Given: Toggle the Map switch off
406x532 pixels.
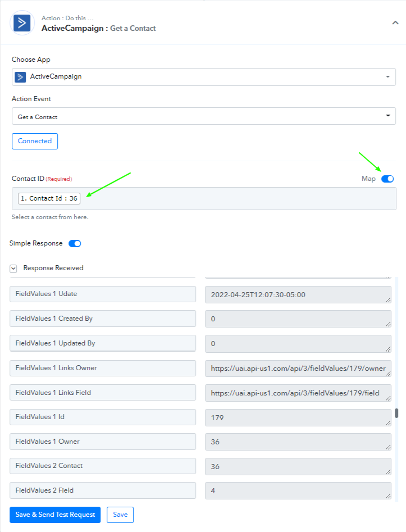Looking at the screenshot, I should coord(387,179).
